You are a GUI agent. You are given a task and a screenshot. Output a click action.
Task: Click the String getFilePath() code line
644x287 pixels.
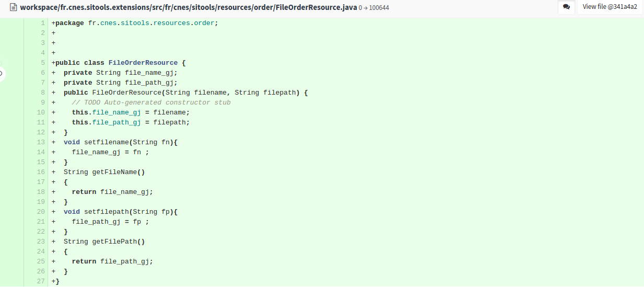[104, 242]
